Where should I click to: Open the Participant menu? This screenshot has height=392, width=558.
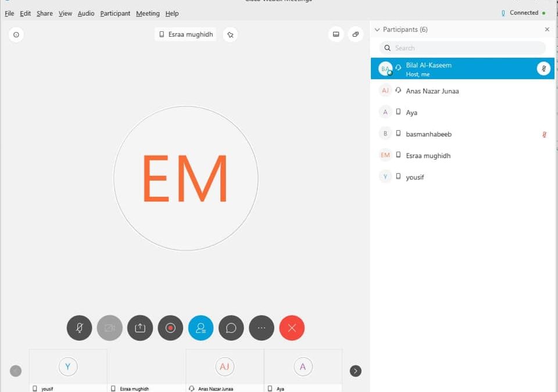pyautogui.click(x=115, y=13)
